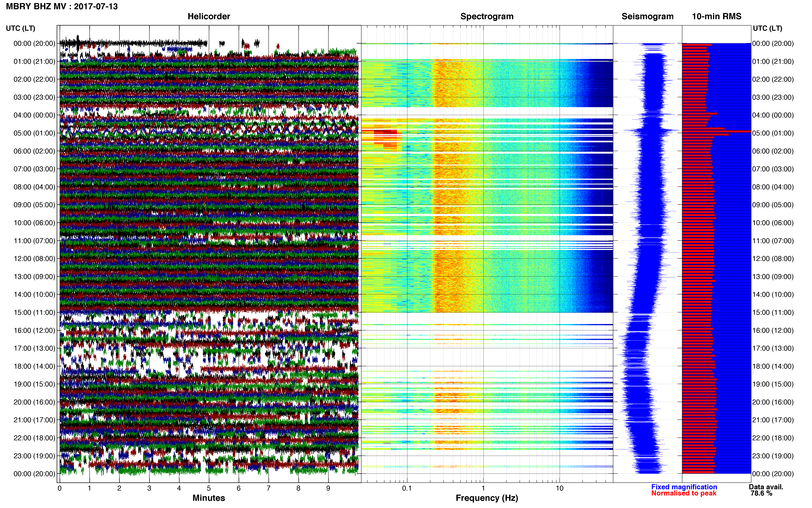Click the 18:00 (14:00) label beside the RMS panel
The image size is (812, 508).
[x=773, y=366]
